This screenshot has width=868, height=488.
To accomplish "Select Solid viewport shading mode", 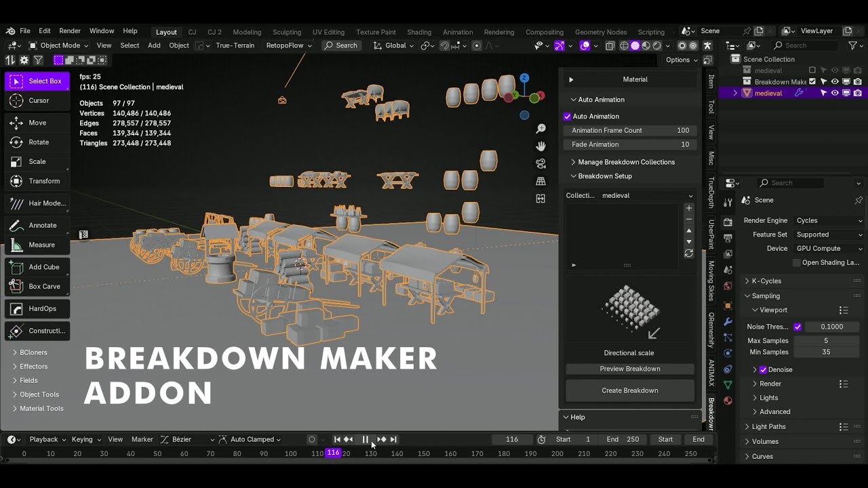I will tap(635, 45).
